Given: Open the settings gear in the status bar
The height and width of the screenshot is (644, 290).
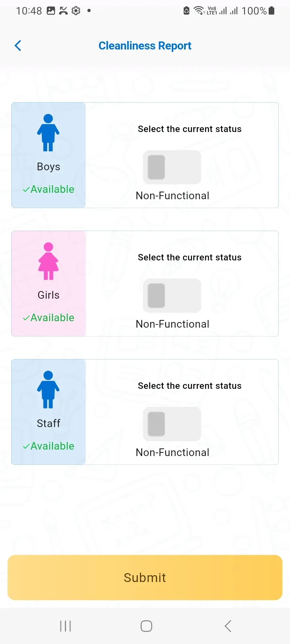Looking at the screenshot, I should (76, 11).
